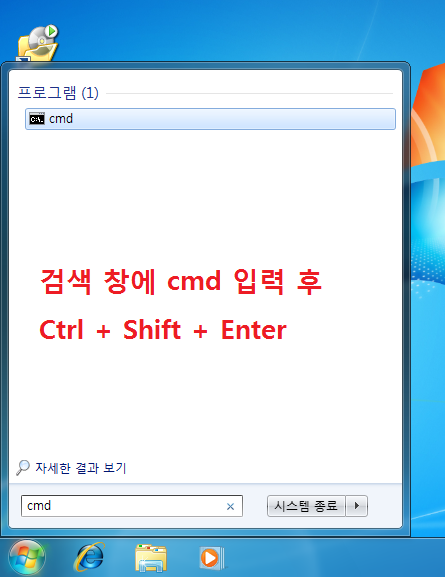Launch Internet Explorer from the taskbar
This screenshot has width=445, height=577.
(x=89, y=557)
